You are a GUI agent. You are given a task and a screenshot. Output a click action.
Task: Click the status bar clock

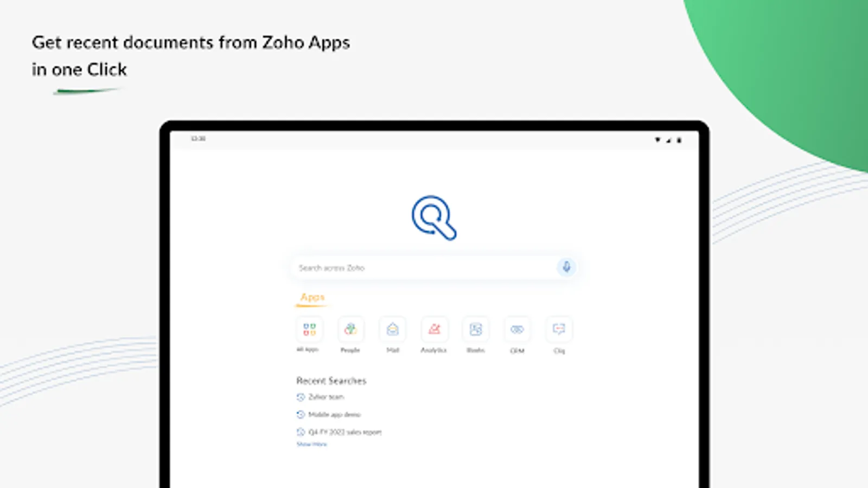[x=198, y=139]
